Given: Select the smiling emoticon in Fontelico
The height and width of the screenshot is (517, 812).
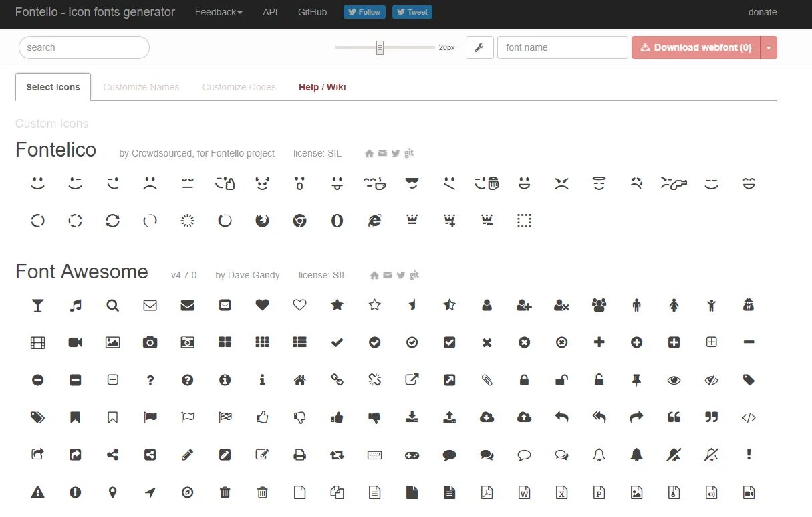Looking at the screenshot, I should pyautogui.click(x=38, y=183).
